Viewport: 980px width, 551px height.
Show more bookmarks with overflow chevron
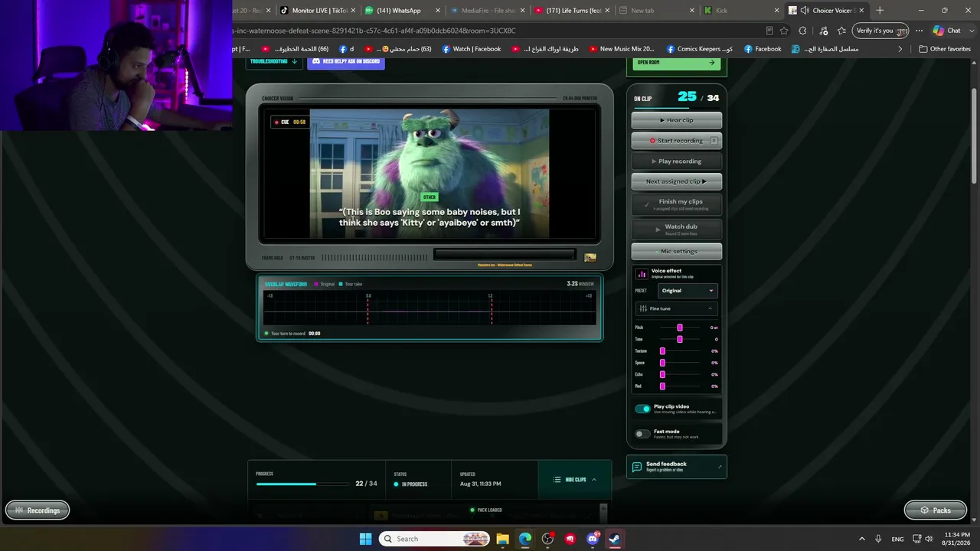coord(900,49)
